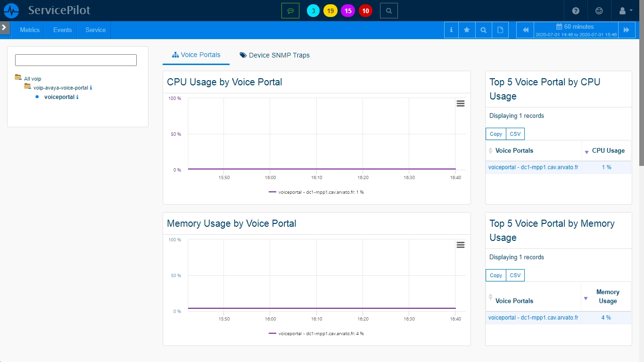This screenshot has width=644, height=362.
Task: Open the Service menu
Action: coord(95,30)
